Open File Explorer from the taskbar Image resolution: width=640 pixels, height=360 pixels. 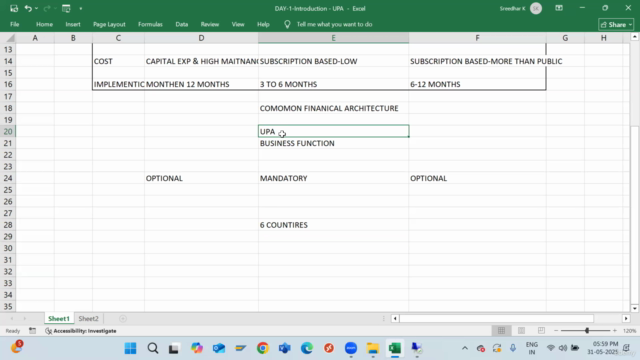pos(373,348)
